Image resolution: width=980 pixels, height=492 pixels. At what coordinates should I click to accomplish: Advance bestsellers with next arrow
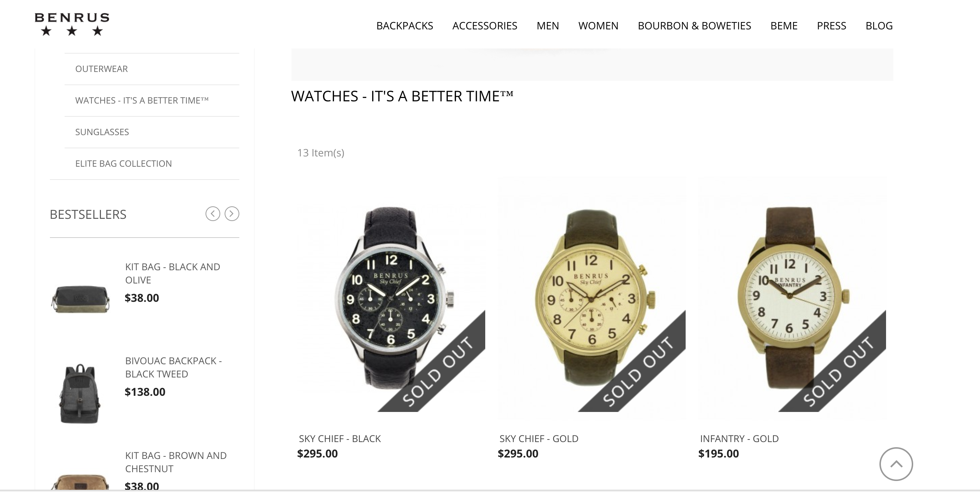pos(232,214)
